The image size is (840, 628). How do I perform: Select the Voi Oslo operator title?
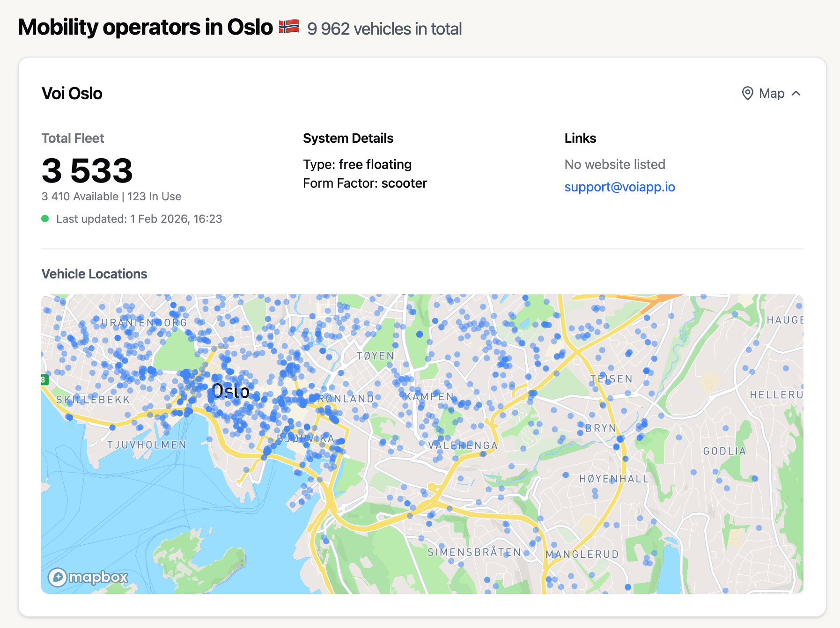[x=72, y=94]
